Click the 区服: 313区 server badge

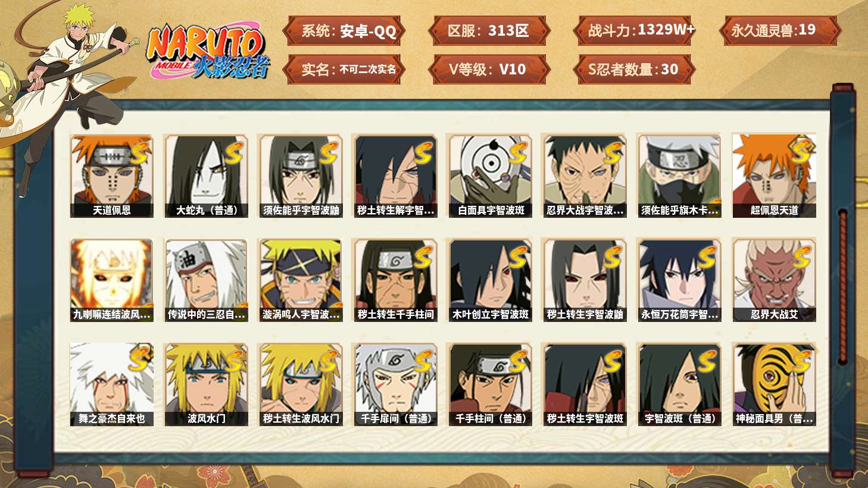tap(489, 31)
